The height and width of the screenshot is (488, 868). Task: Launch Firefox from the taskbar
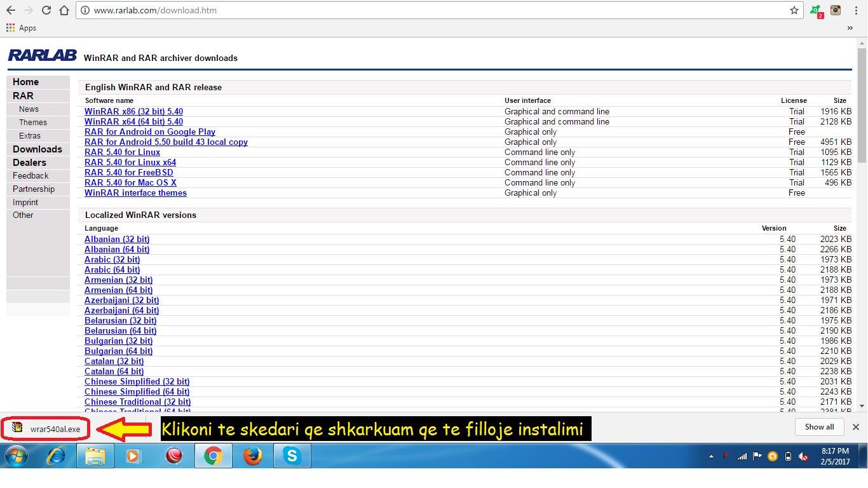click(x=252, y=456)
